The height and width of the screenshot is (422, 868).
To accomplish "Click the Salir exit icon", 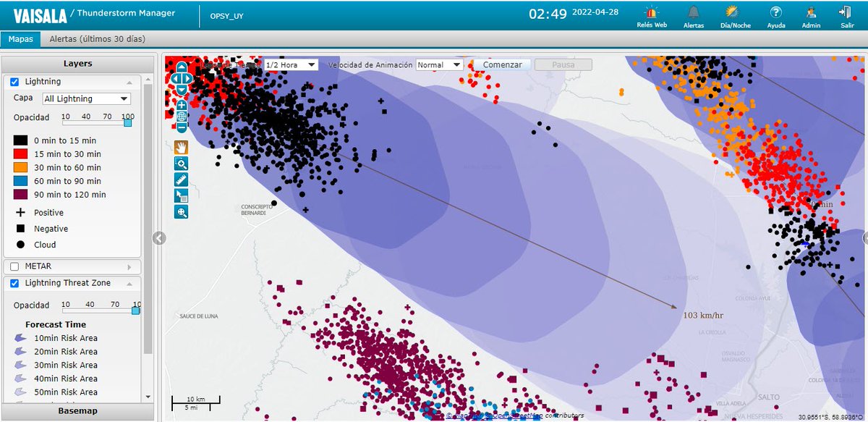I will tap(846, 12).
